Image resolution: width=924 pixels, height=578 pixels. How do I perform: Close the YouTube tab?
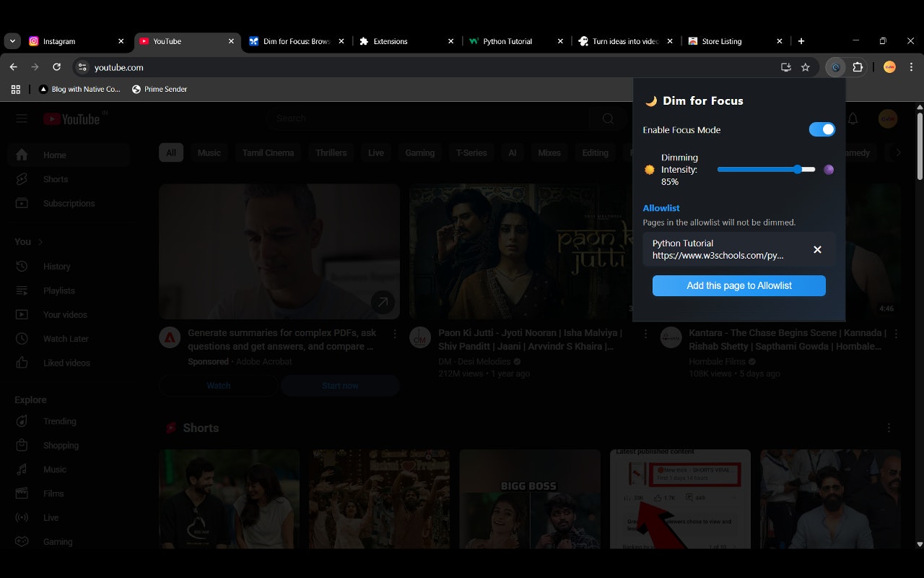231,41
